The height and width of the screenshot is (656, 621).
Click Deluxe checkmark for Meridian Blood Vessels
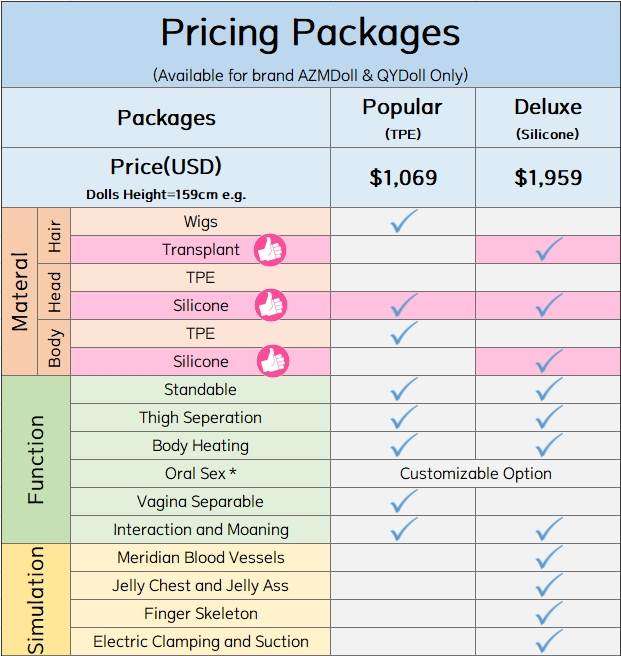[x=548, y=558]
